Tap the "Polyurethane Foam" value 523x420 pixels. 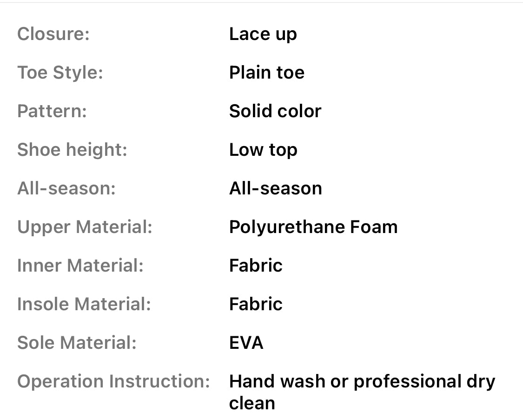coord(313,227)
